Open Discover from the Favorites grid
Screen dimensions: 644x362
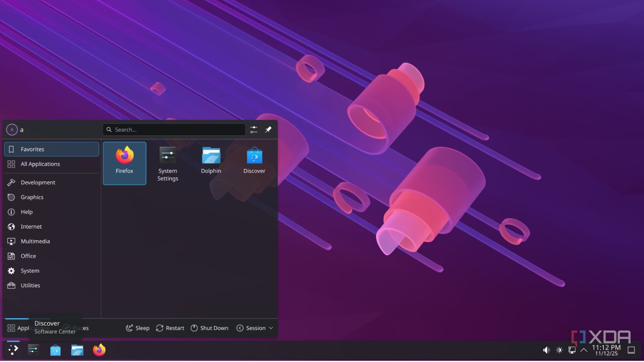[254, 163]
